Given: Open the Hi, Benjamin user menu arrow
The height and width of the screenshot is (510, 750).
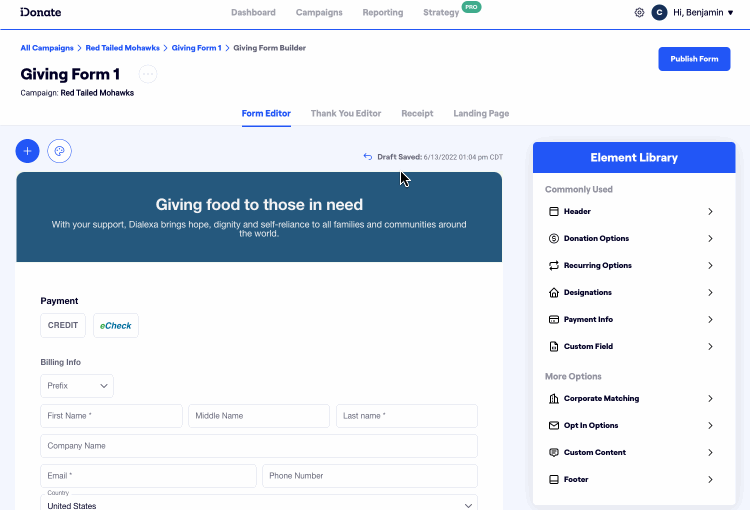Looking at the screenshot, I should click(730, 13).
